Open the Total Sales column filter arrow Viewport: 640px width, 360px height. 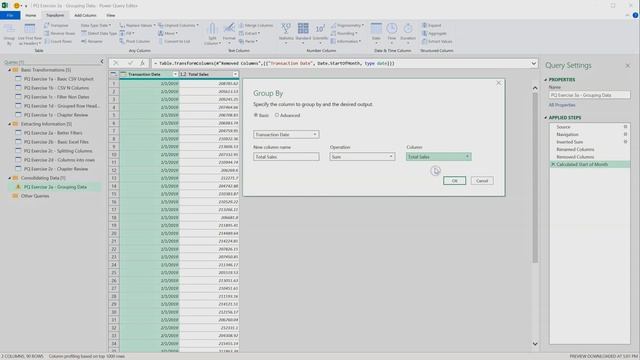point(236,74)
